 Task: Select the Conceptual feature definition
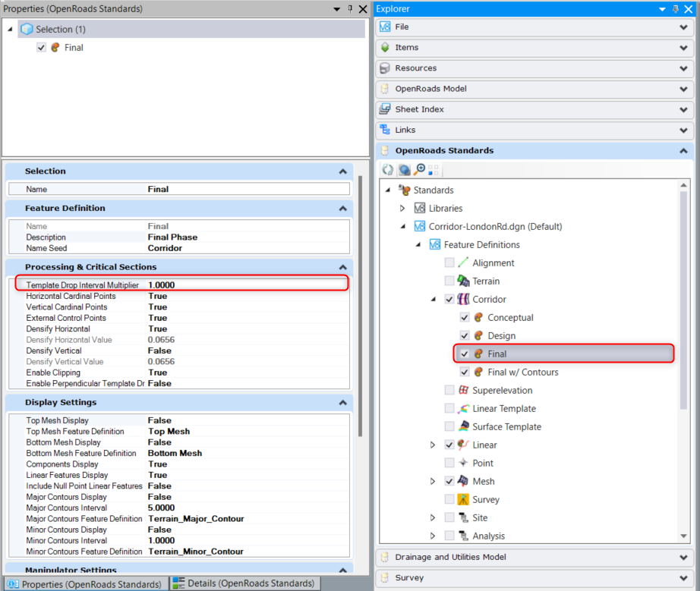click(510, 318)
